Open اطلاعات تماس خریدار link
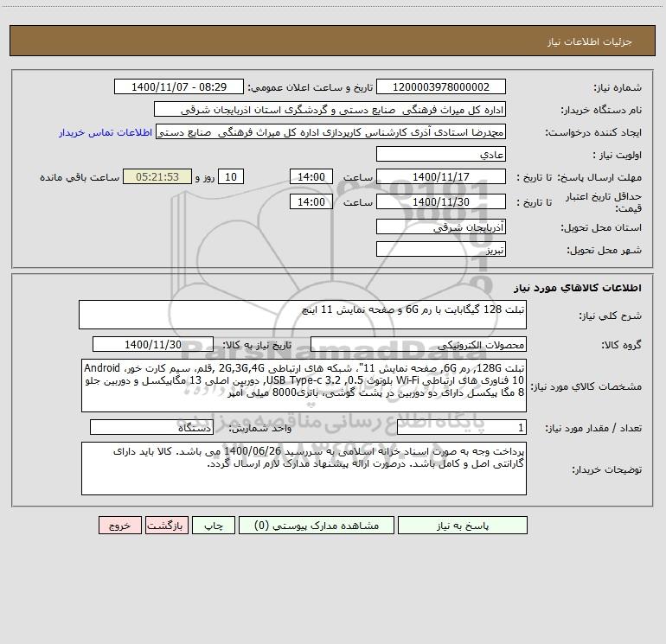Screen dimensions: 666x644 (x=106, y=132)
